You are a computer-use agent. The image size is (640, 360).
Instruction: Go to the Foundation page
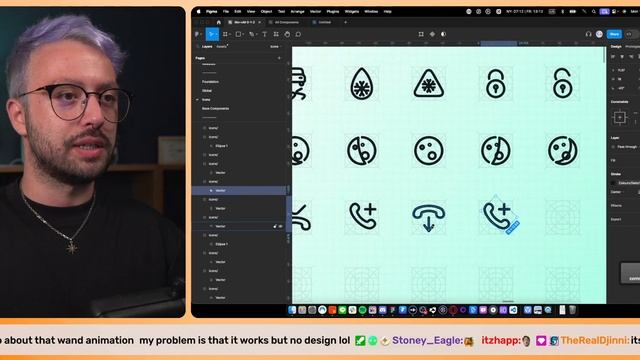(210, 82)
